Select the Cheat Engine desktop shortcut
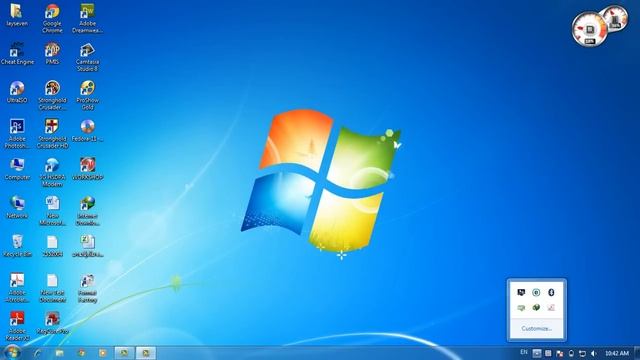Screen dimensions: 640x360 17,53
